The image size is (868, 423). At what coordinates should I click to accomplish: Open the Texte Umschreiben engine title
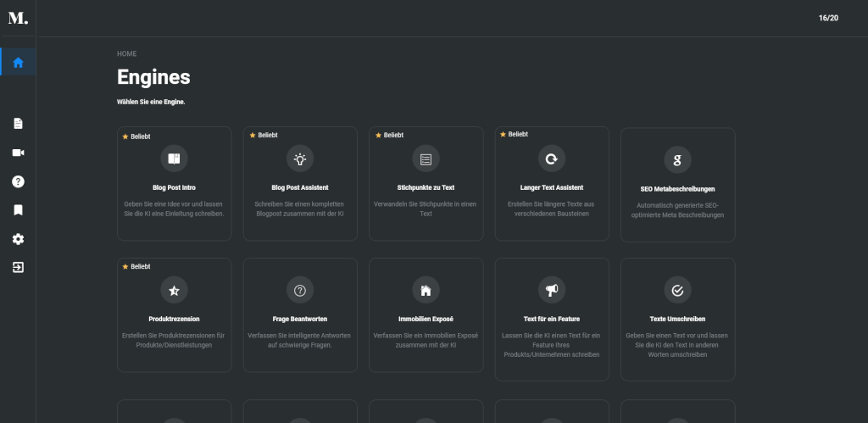pyautogui.click(x=677, y=319)
